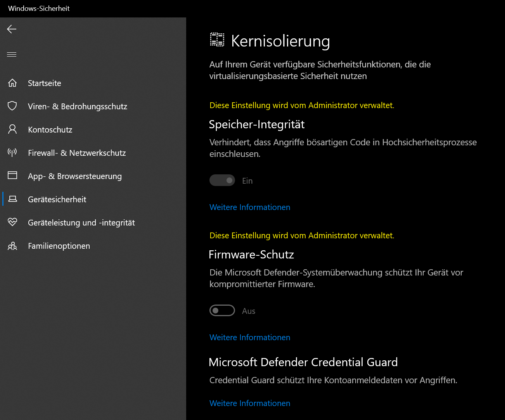505x420 pixels.
Task: Click the Kernisolierung chip icon in the heading
Action: 217,40
